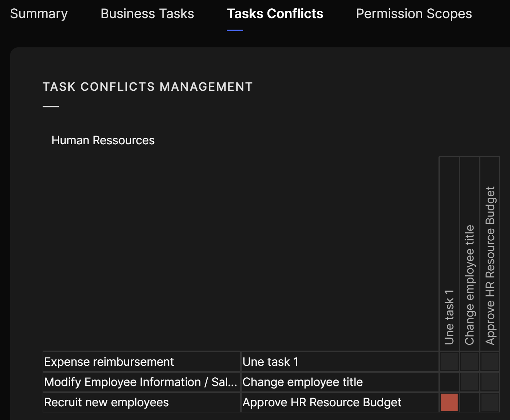Select the Tasks Conflicts tab
The width and height of the screenshot is (510, 420).
click(x=275, y=14)
